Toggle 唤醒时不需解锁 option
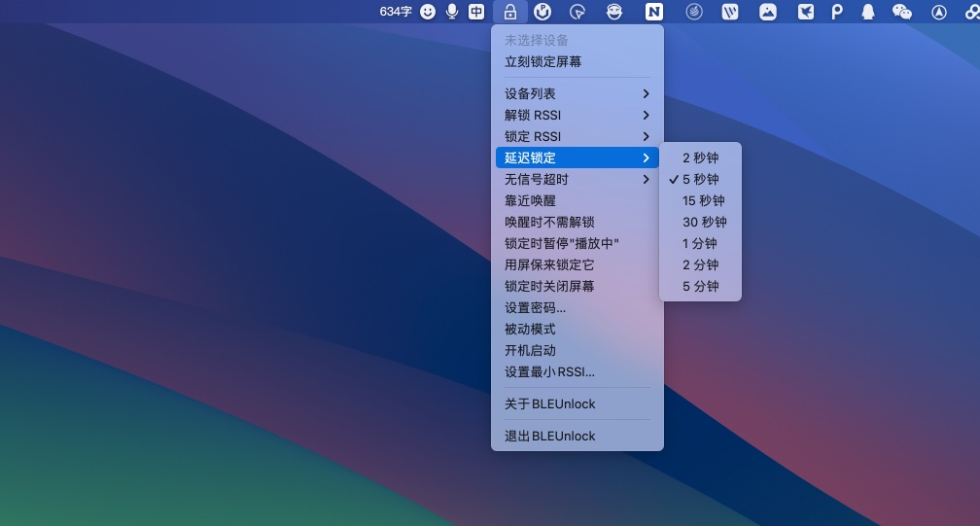The image size is (980, 526). 577,222
